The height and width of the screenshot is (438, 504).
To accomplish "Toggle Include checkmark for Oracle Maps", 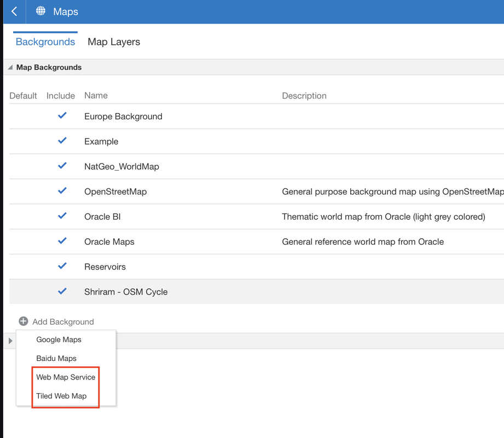I will [x=62, y=241].
